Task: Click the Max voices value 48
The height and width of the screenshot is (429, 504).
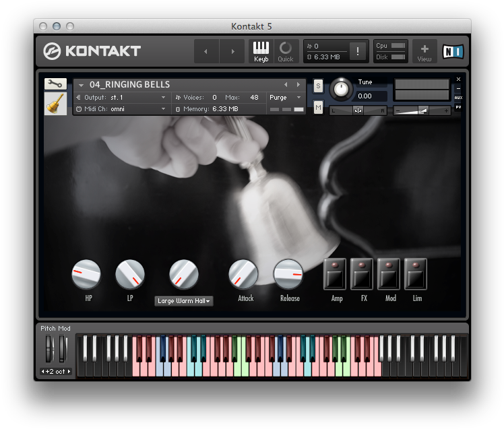Action: [x=254, y=98]
